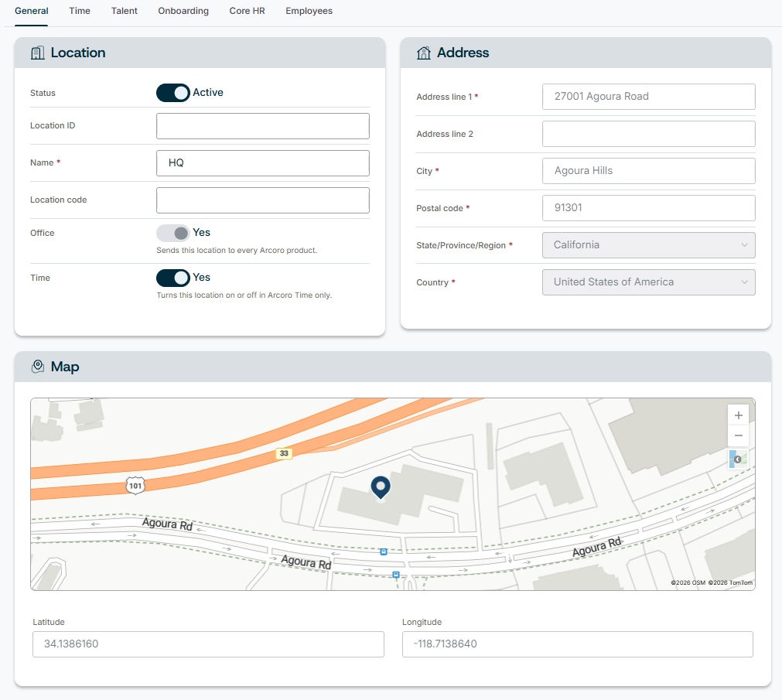Click the 'Sends this location to every Arcoro product.' text
Screen dimensions: 782x700
pyautogui.click(x=237, y=251)
